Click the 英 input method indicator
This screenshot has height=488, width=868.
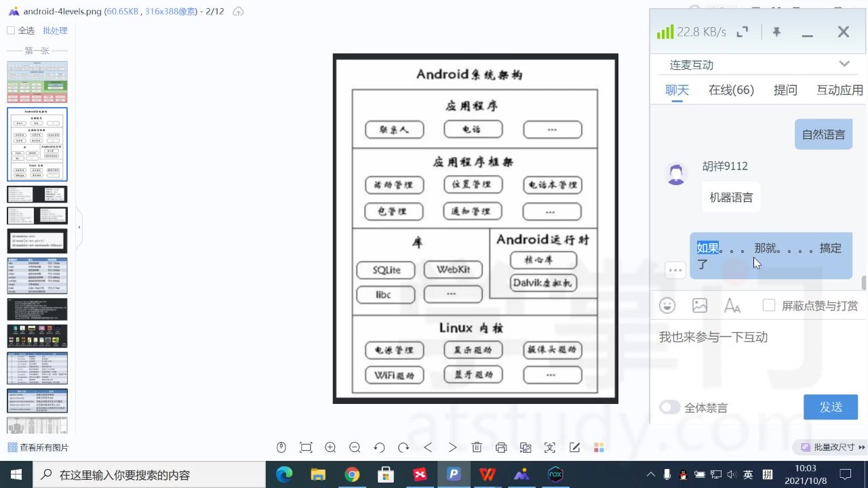click(748, 474)
